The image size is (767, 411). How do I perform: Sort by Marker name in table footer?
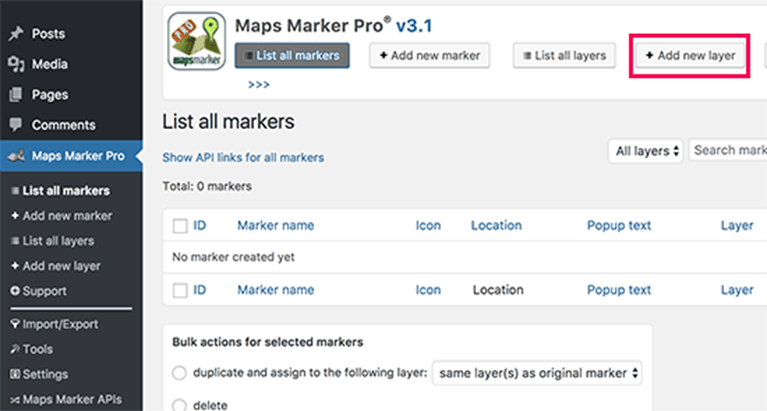[x=276, y=290]
